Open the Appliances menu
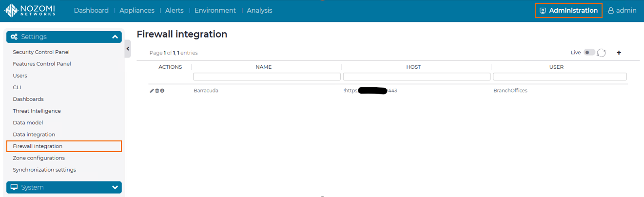This screenshot has height=197, width=644. [137, 10]
